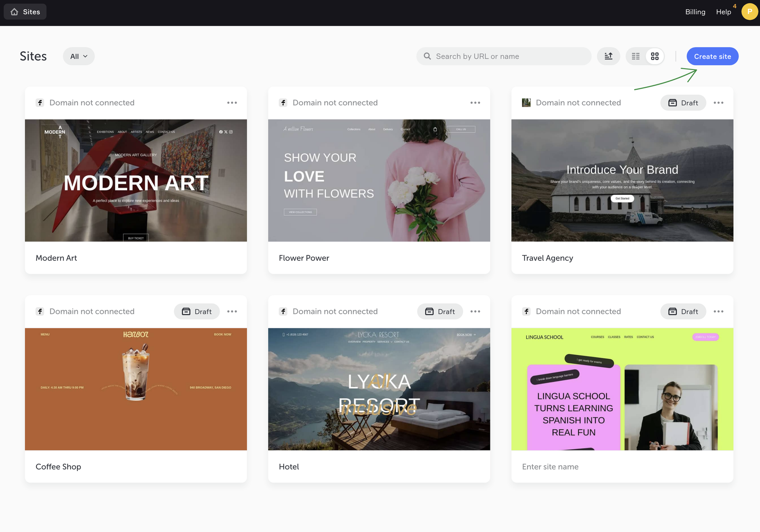Open Flower Power three-dot menu
The image size is (760, 532).
pos(475,103)
